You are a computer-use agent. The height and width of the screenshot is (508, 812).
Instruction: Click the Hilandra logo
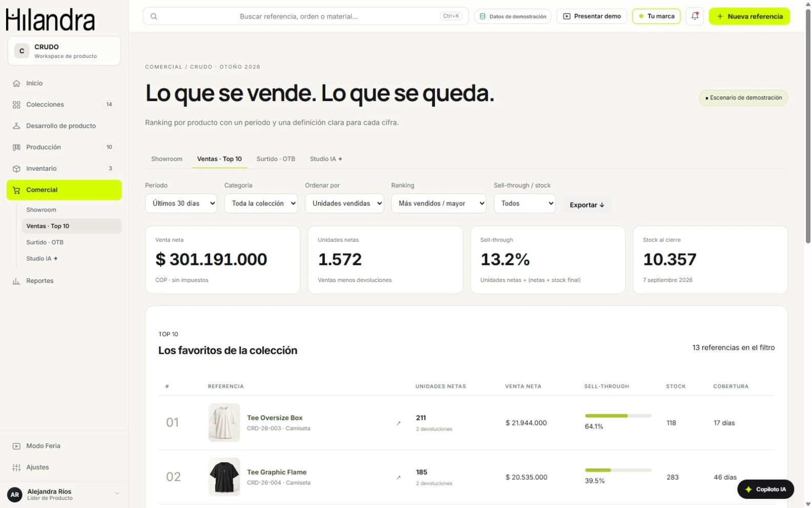(50, 19)
